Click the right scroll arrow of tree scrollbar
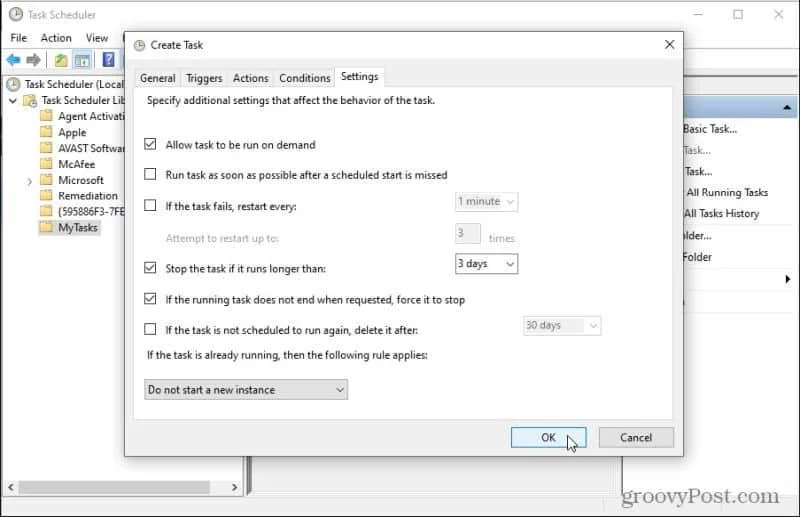Image resolution: width=800 pixels, height=517 pixels. tap(234, 487)
